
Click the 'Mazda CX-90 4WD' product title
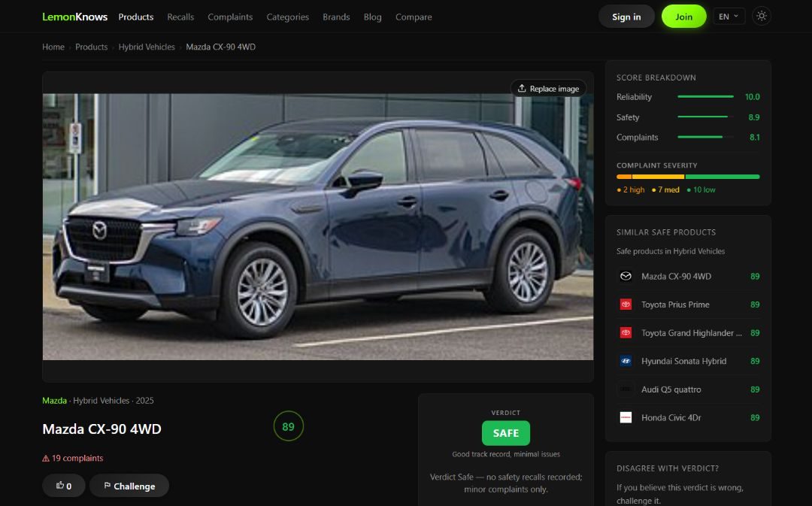(x=101, y=429)
